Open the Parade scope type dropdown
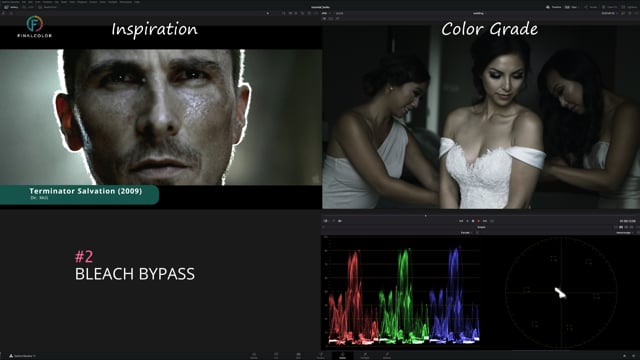640x360 pixels. pyautogui.click(x=467, y=233)
